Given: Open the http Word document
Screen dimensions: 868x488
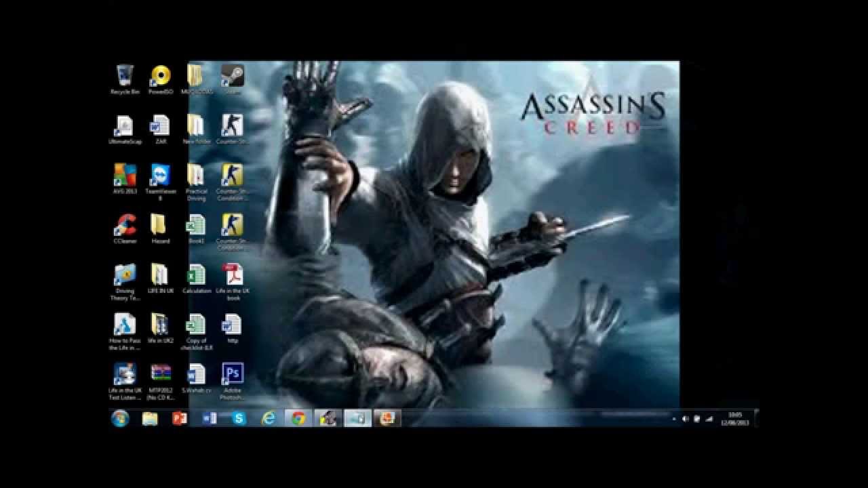Looking at the screenshot, I should point(233,329).
